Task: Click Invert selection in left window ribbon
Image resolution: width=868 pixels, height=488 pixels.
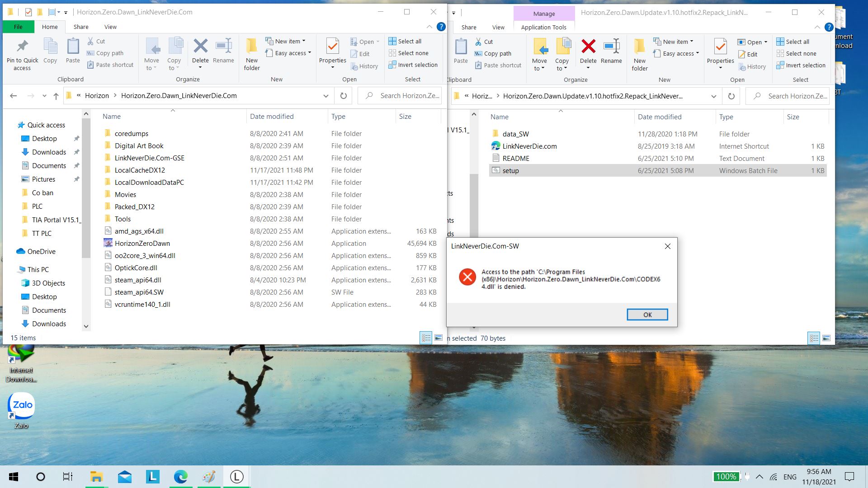Action: [x=413, y=65]
